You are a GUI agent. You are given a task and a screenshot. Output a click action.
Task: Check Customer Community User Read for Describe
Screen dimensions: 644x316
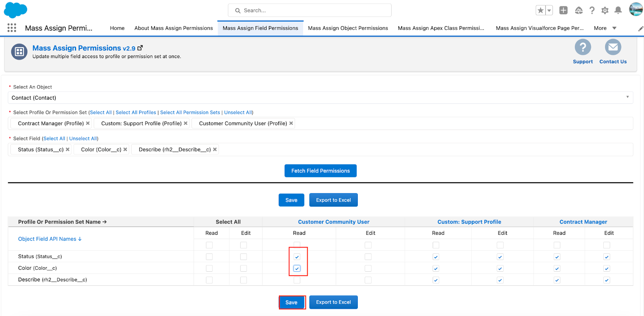click(297, 280)
